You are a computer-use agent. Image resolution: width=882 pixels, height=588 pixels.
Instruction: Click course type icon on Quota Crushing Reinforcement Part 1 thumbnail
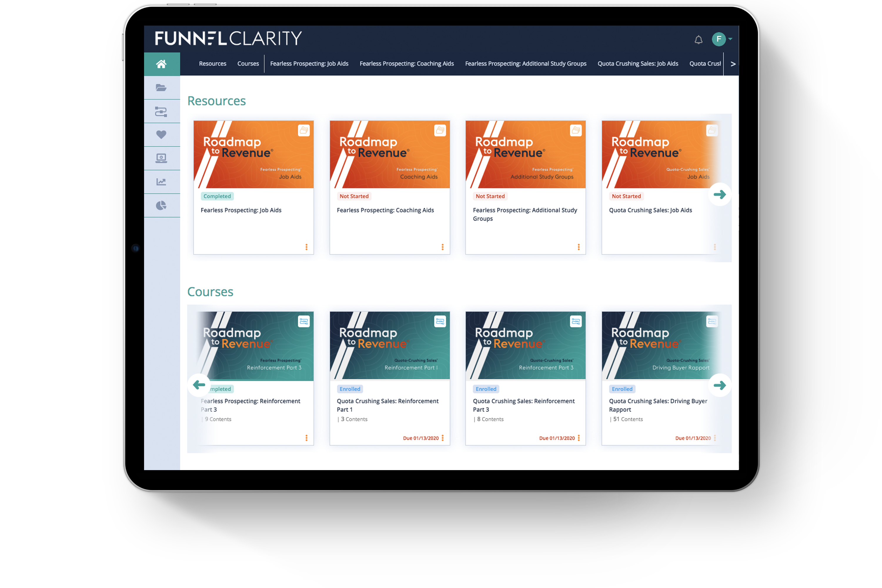point(440,321)
